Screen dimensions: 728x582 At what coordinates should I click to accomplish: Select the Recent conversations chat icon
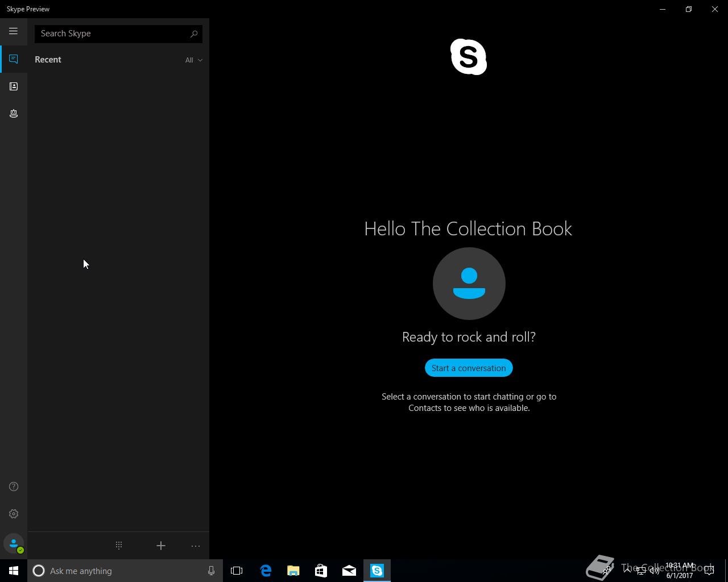[14, 59]
